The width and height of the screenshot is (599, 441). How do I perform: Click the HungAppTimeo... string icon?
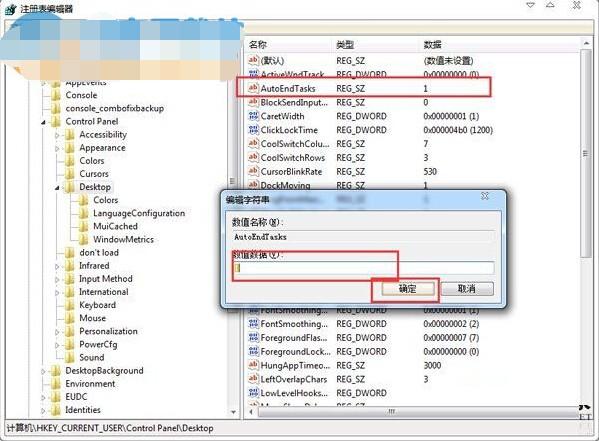253,365
